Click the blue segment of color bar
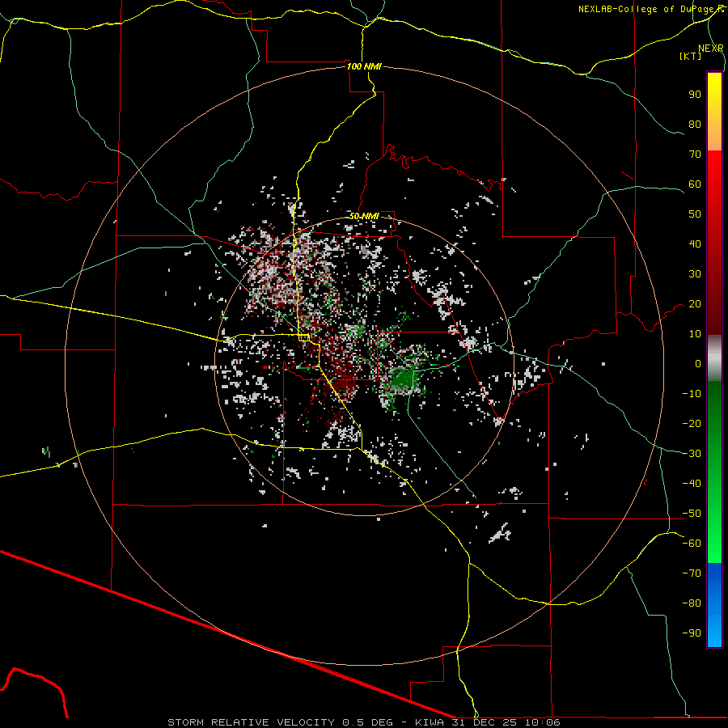 pos(714,605)
